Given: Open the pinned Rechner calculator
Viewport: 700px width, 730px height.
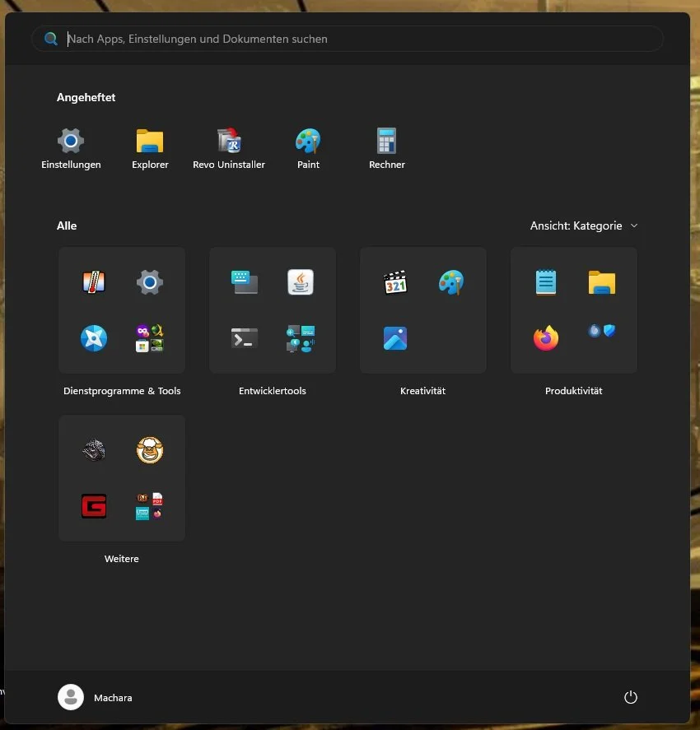Looking at the screenshot, I should [386, 148].
